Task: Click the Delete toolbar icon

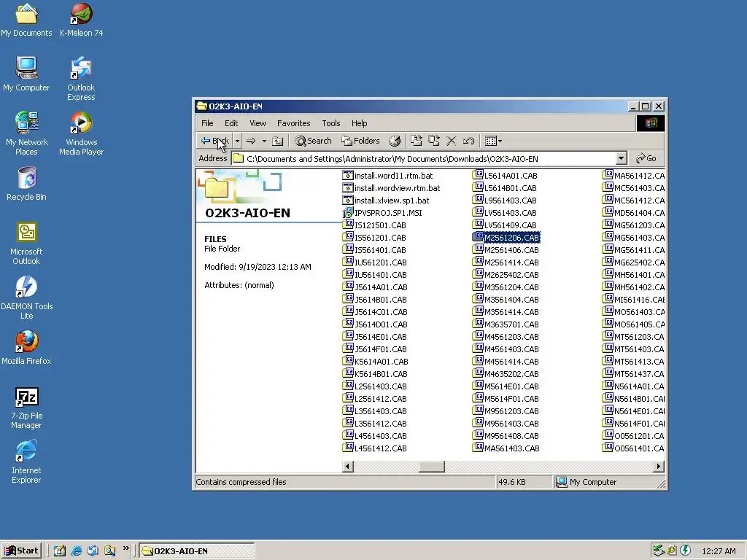Action: point(451,141)
